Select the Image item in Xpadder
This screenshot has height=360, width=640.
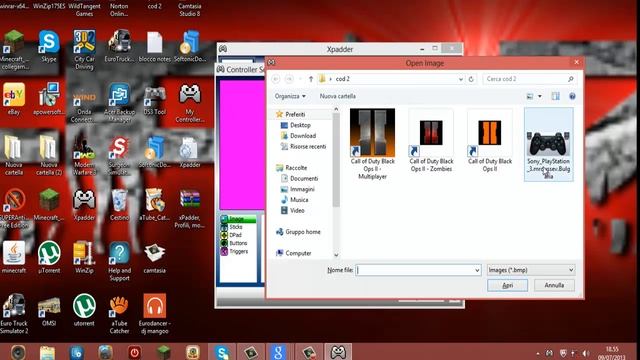pos(238,219)
